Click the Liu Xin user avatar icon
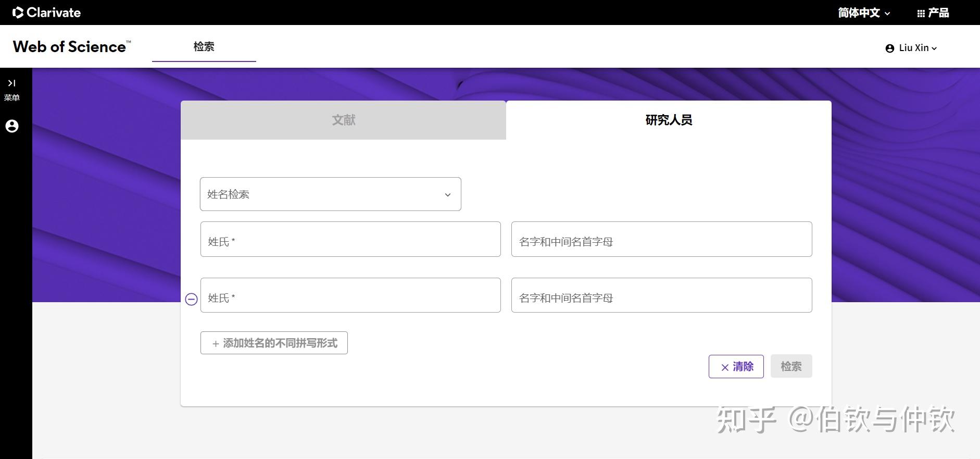Screen dimensions: 980x459 tap(889, 48)
